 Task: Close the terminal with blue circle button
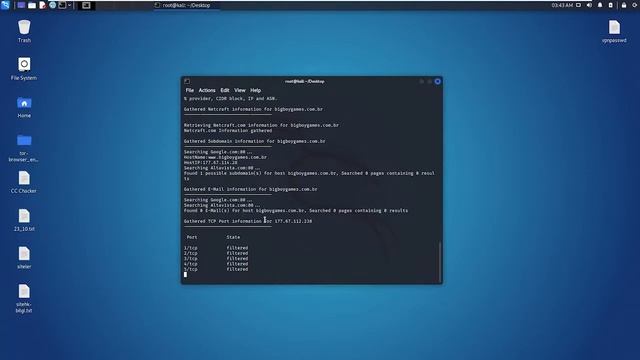[438, 81]
